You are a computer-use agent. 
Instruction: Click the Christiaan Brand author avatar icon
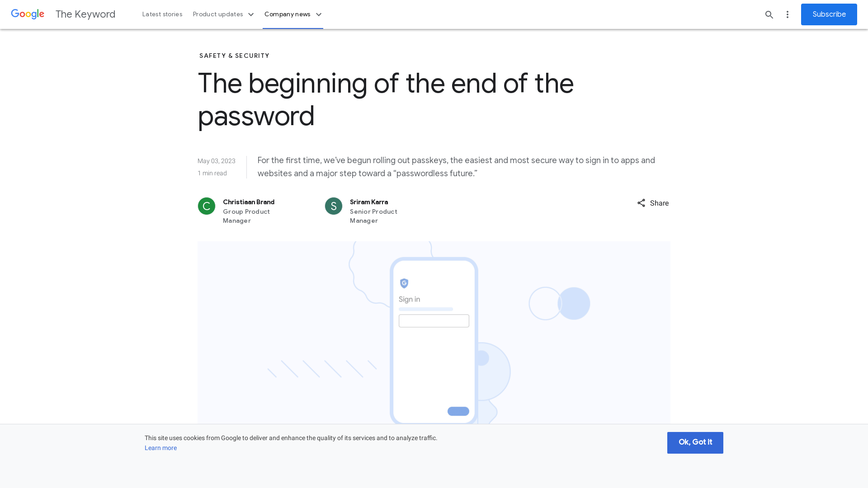206,206
